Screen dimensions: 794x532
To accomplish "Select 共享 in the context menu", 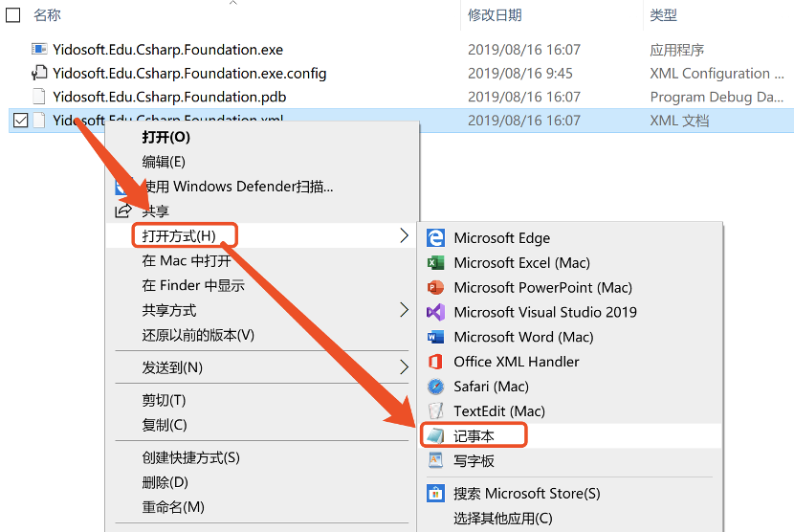I will (156, 211).
